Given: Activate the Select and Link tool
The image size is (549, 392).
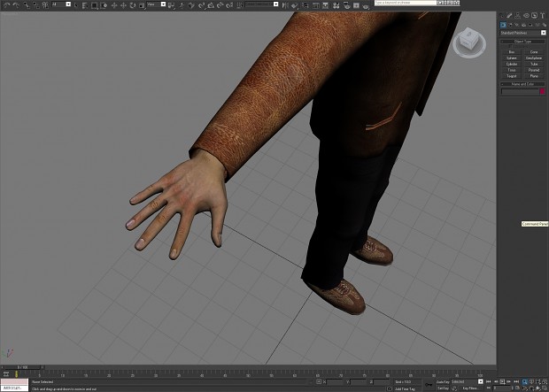Looking at the screenshot, I should coord(27,5).
